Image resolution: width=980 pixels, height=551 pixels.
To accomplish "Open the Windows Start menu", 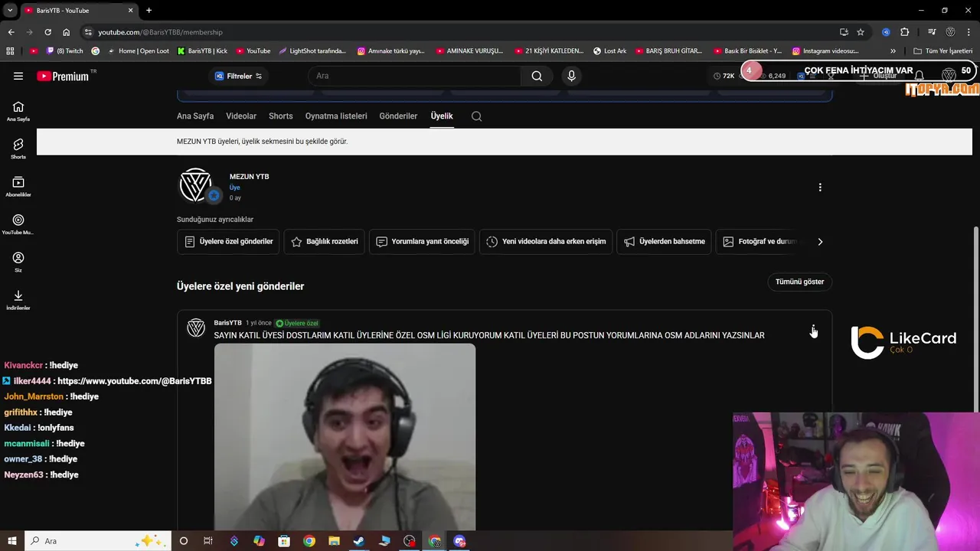I will 11,541.
